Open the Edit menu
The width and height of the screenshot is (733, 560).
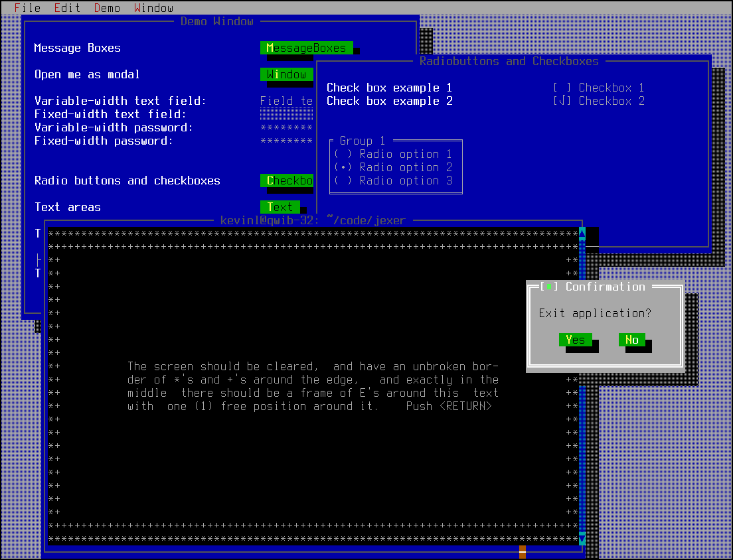67,8
